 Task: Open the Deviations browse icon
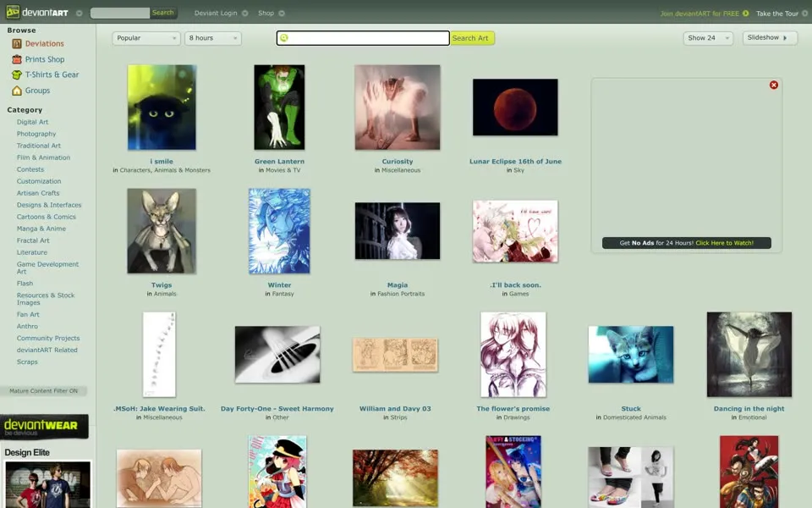click(17, 44)
